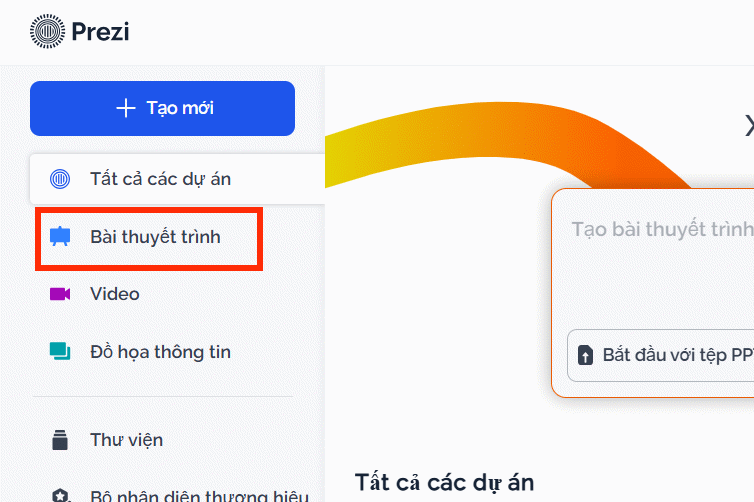Open the Bài thuyết trình section
The image size is (754, 502).
click(x=155, y=238)
